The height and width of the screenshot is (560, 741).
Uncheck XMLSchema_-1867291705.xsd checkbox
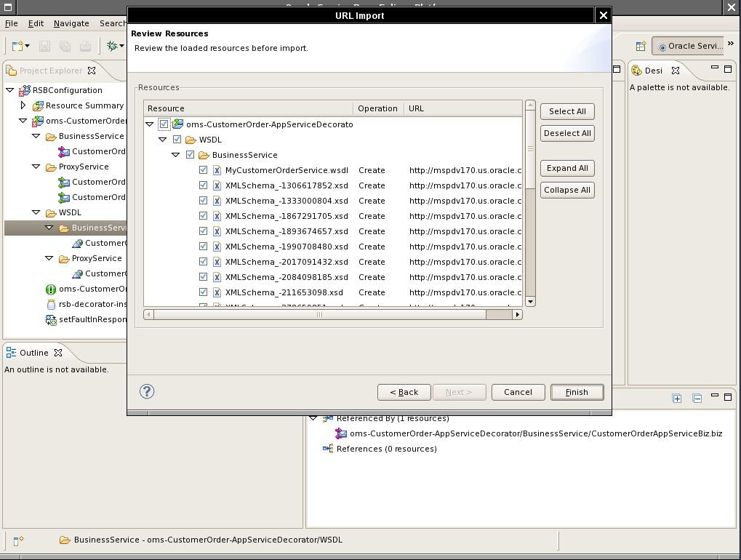click(x=203, y=216)
